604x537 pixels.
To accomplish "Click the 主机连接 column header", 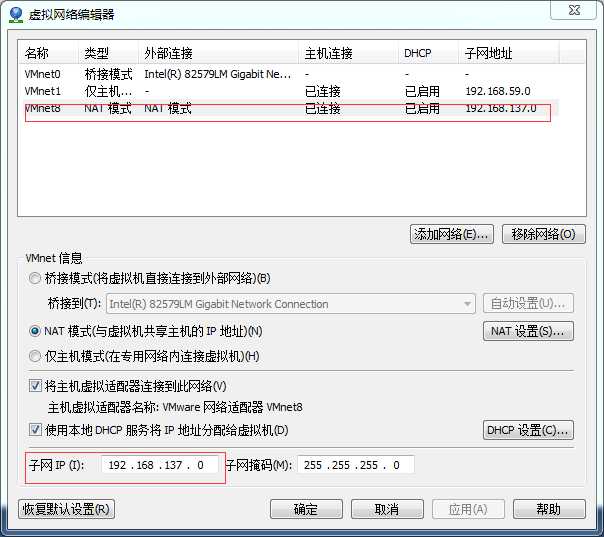I will 348,53.
